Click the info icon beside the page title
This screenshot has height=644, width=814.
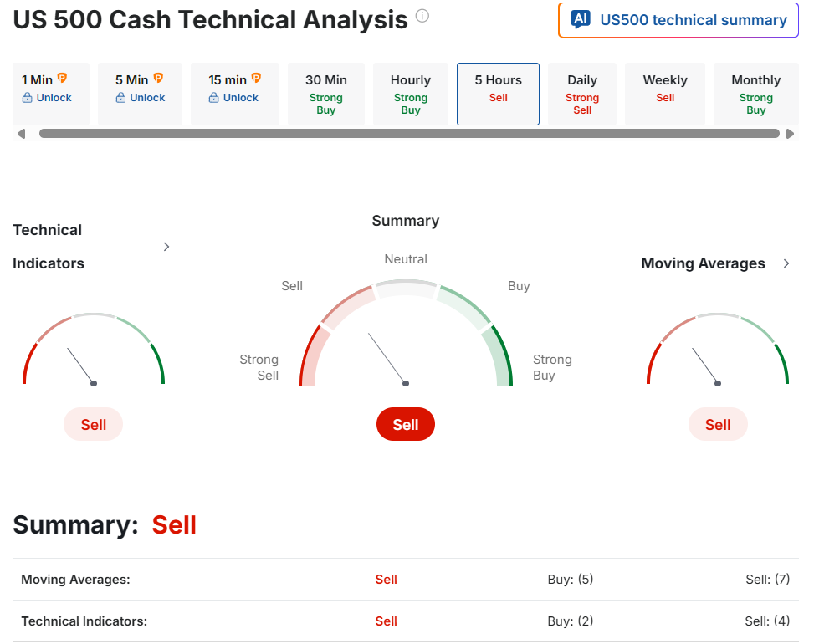(422, 16)
